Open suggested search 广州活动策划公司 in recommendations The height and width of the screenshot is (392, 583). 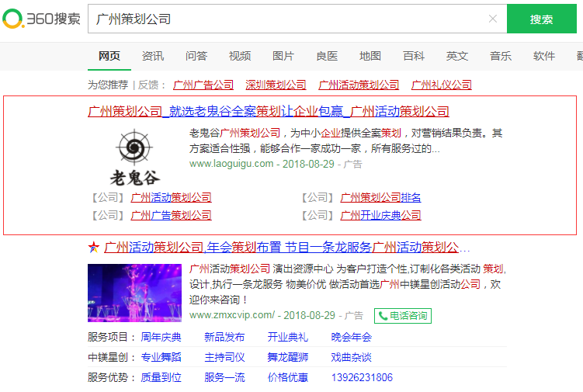[x=359, y=85]
